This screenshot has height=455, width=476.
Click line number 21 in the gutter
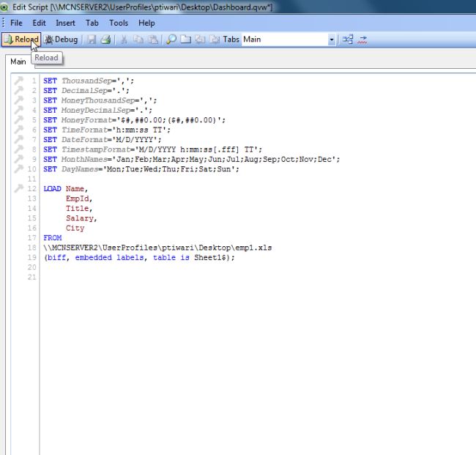pos(32,277)
